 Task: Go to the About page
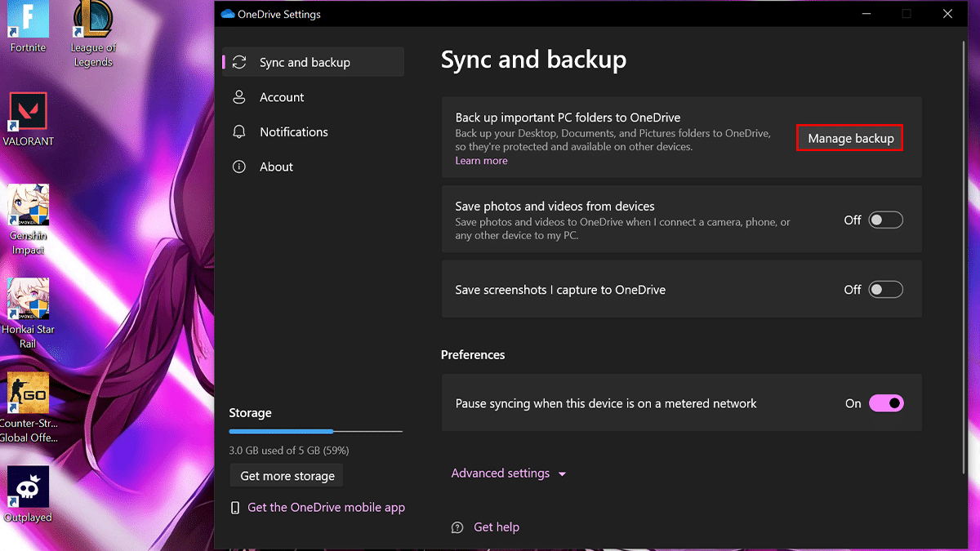pos(276,167)
